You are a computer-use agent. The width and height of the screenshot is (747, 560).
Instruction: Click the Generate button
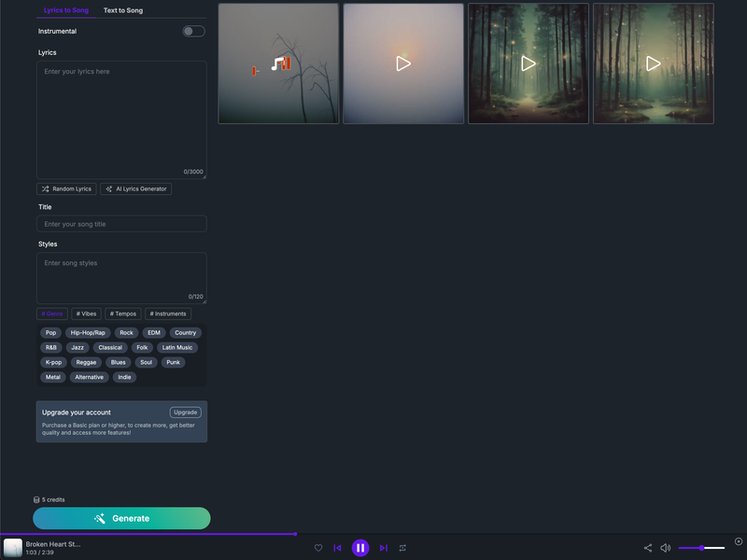pos(121,518)
